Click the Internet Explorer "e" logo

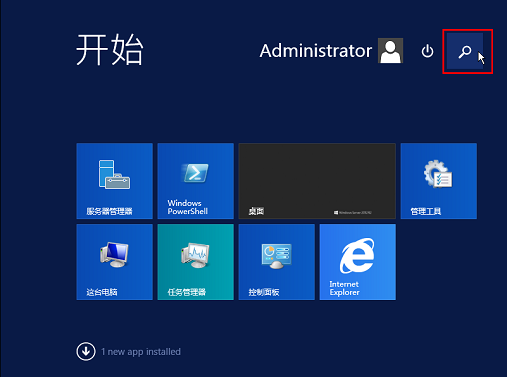357,256
